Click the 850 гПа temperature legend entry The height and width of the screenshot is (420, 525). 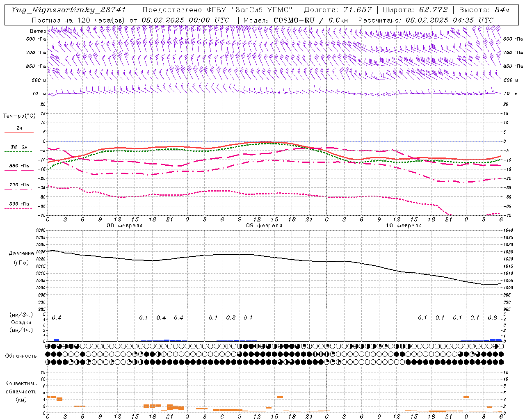19,166
